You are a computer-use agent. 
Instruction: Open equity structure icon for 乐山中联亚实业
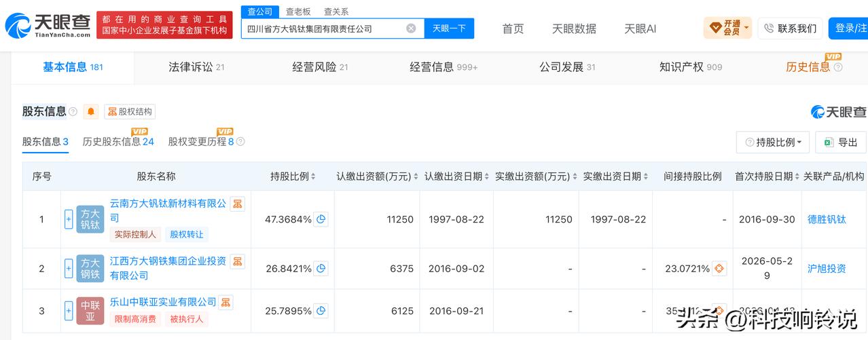click(225, 302)
